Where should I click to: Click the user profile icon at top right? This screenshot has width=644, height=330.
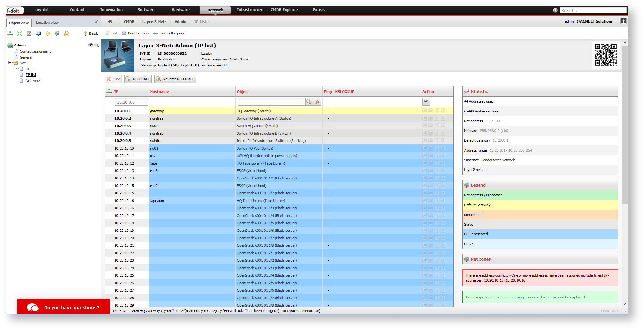(x=624, y=21)
